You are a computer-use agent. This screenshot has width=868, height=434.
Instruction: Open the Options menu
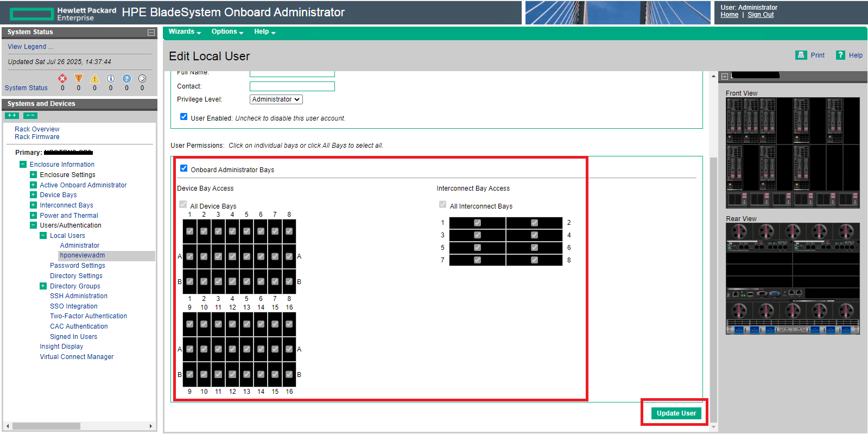[x=227, y=32]
